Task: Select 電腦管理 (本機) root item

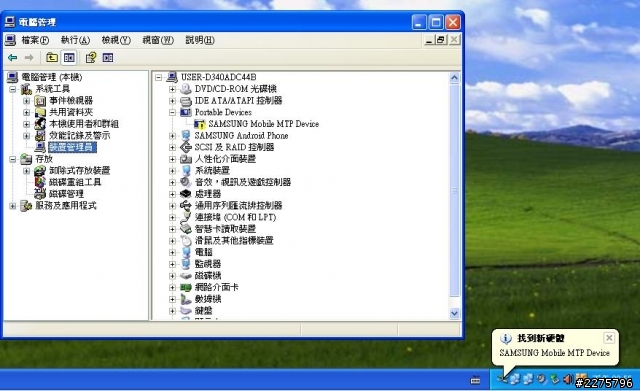Action: 51,77
